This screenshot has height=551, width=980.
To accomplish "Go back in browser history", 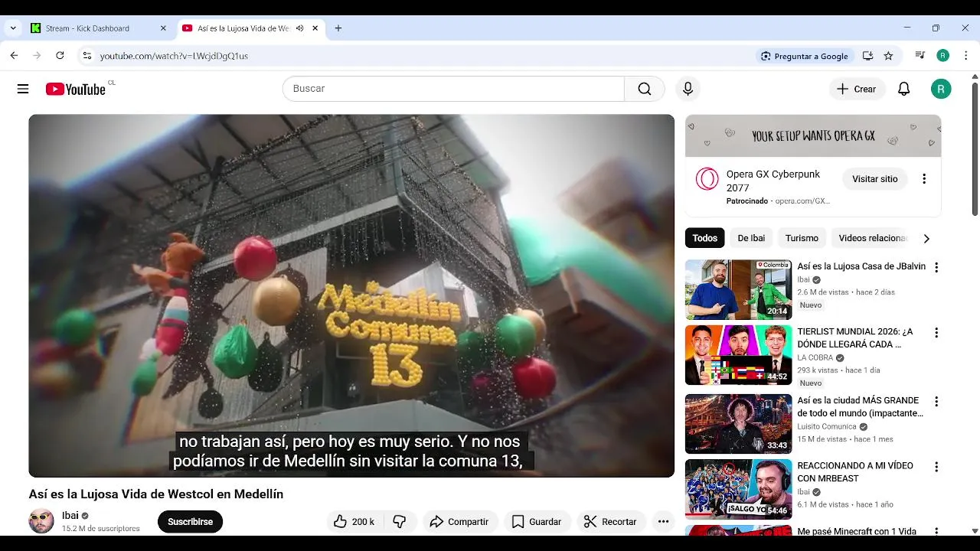I will coord(14,56).
